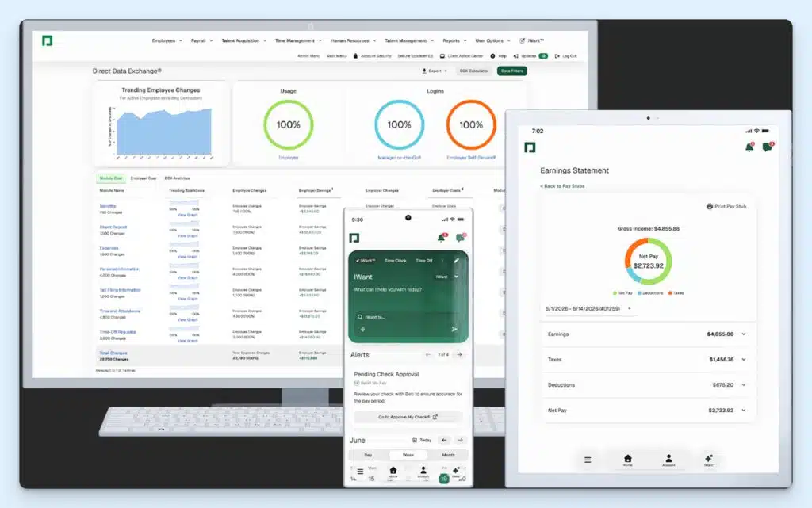Image resolution: width=812 pixels, height=508 pixels.
Task: Click Print Pay Stub on the tablet
Action: click(x=726, y=206)
